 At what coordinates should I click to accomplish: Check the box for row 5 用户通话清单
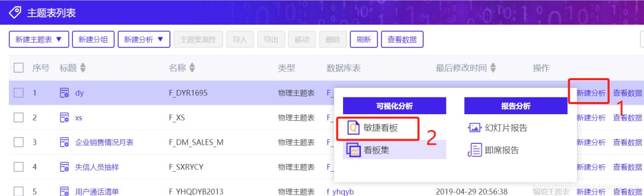[x=19, y=191]
